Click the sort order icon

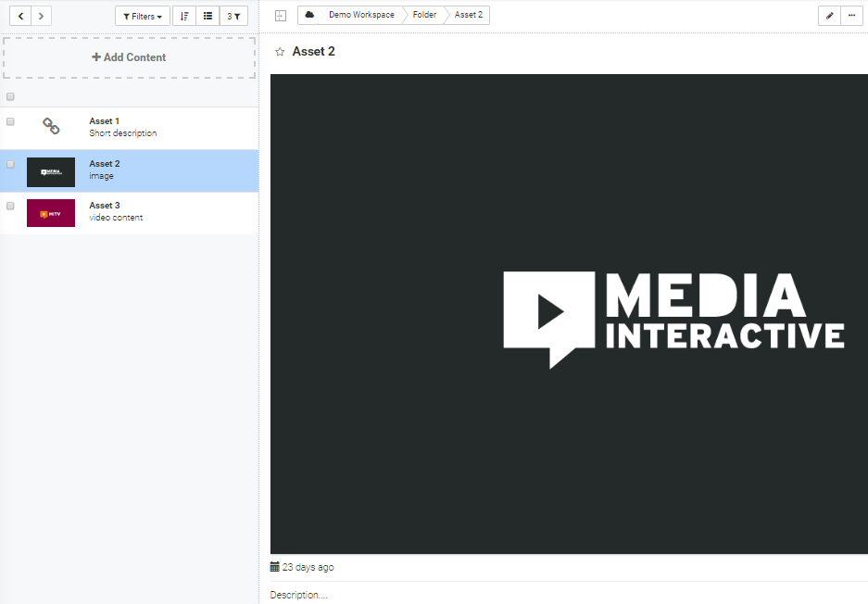tap(184, 16)
